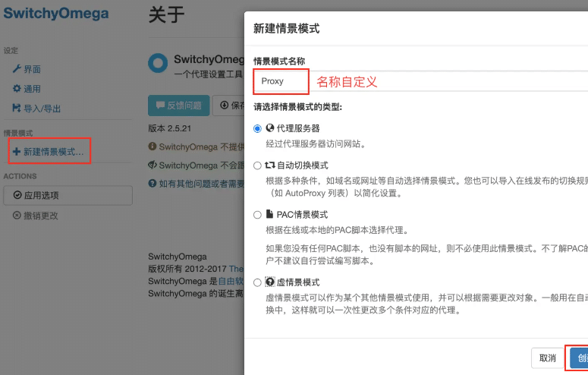Click the 情景模式名称 label
Screen dimensions: 588x375
[x=279, y=61]
